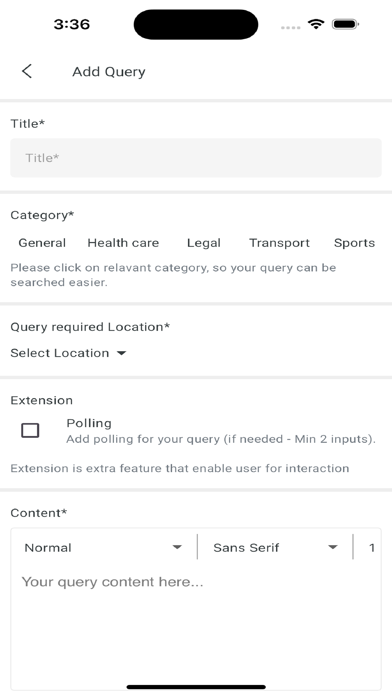Tap the Wi-Fi status icon
392x696 pixels.
tap(316, 24)
